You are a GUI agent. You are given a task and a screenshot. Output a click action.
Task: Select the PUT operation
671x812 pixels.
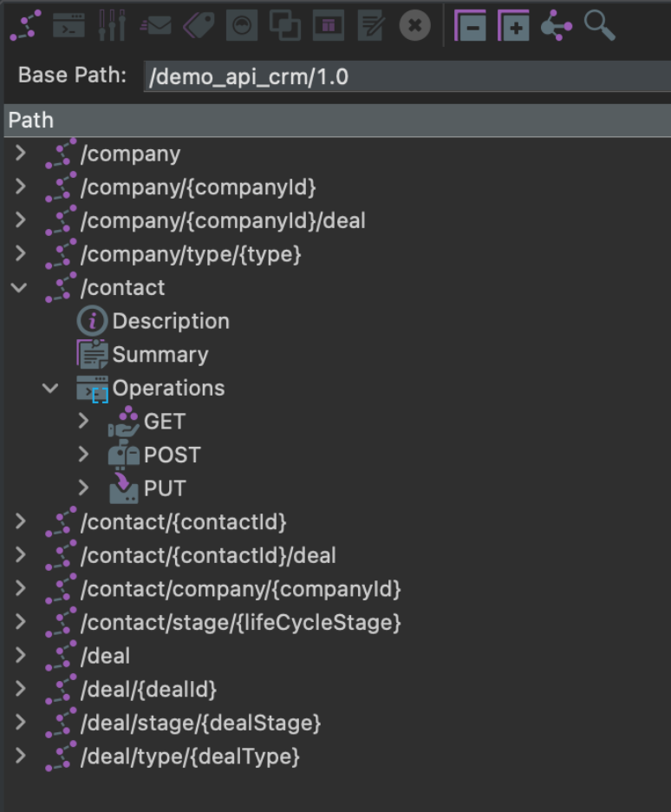coord(164,488)
